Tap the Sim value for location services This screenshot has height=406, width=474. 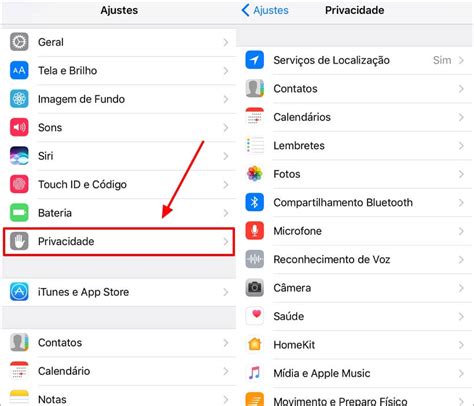(x=442, y=60)
